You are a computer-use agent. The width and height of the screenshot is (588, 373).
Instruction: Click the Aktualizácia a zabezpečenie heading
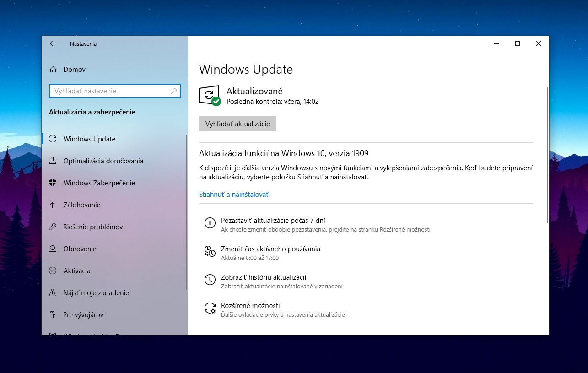pos(92,112)
